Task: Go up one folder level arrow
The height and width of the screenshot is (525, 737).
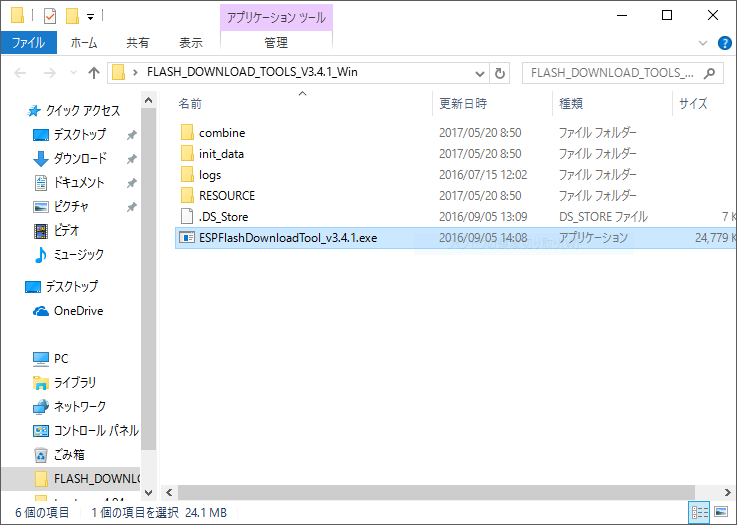Action: pyautogui.click(x=94, y=73)
